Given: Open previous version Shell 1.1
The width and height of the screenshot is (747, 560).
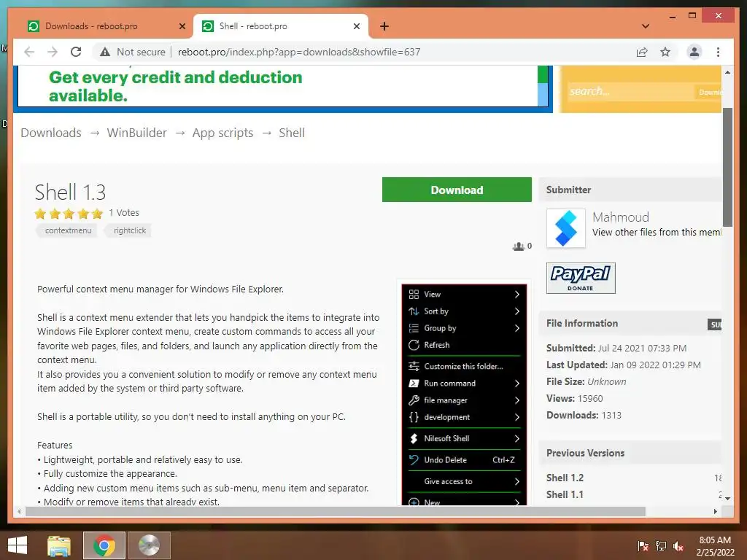Looking at the screenshot, I should click(565, 495).
